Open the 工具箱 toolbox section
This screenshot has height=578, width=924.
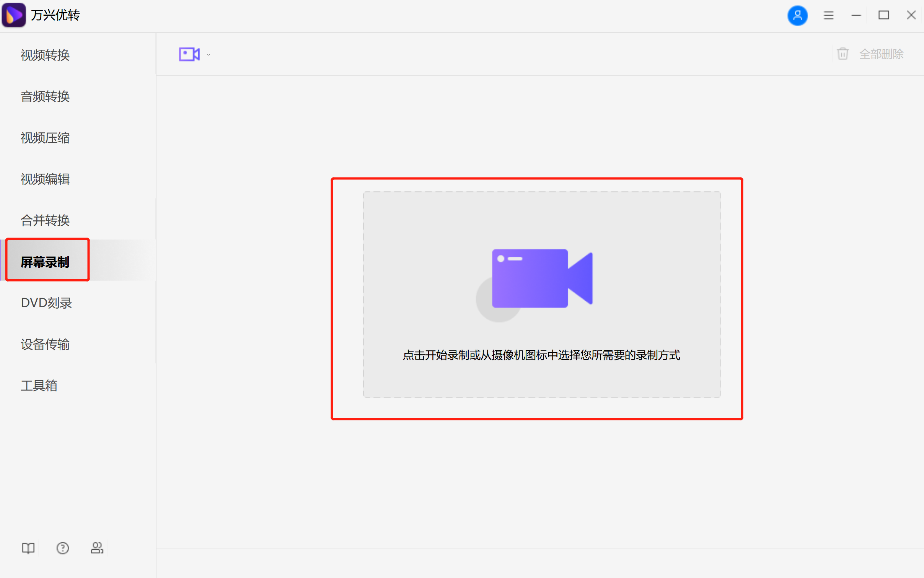coord(39,386)
